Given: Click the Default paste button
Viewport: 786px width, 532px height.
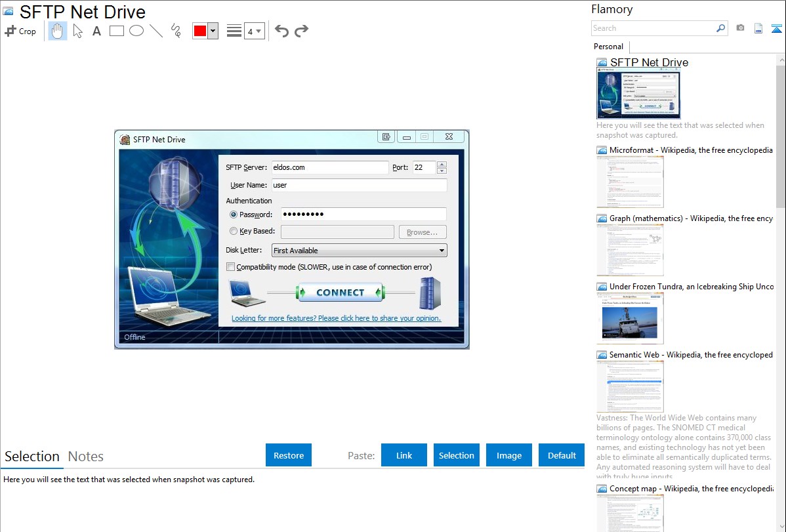Looking at the screenshot, I should coord(562,455).
